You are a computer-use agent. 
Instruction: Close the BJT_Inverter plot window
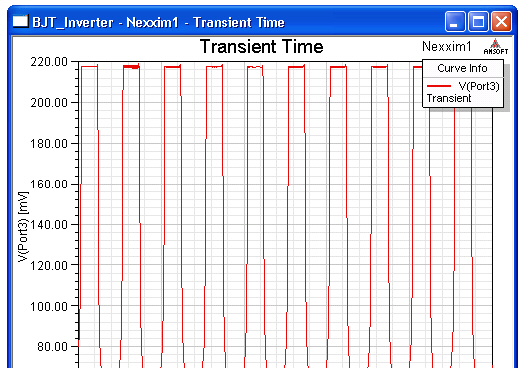(x=501, y=22)
